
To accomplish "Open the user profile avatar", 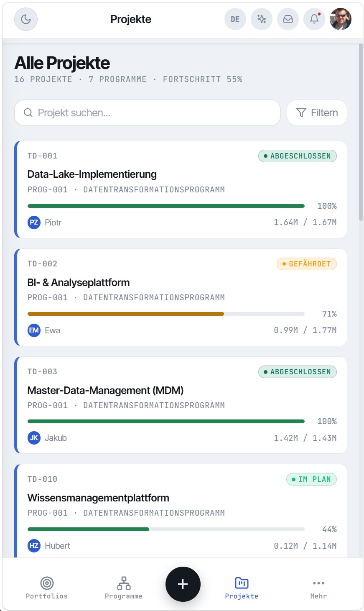I will [x=341, y=19].
